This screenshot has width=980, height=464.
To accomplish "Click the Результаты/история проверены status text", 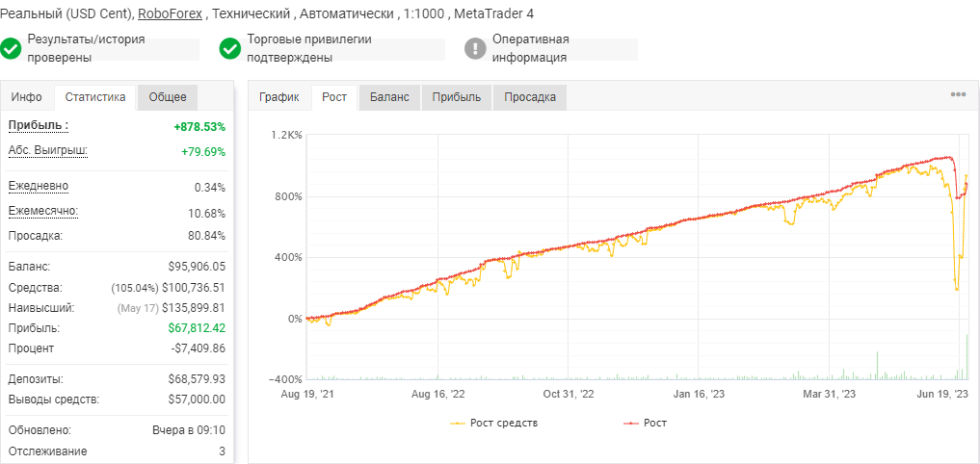I will 87,49.
